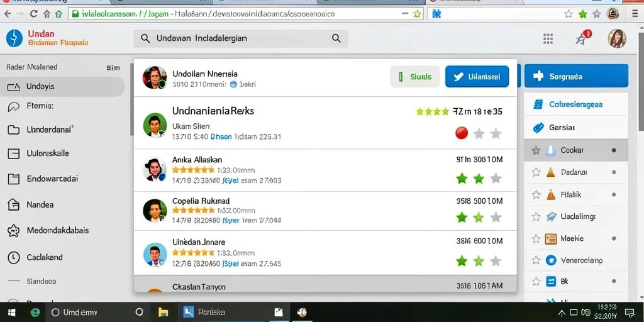Toggle grey third star on Anika Allasikan row
This screenshot has width=644, height=322.
[496, 178]
